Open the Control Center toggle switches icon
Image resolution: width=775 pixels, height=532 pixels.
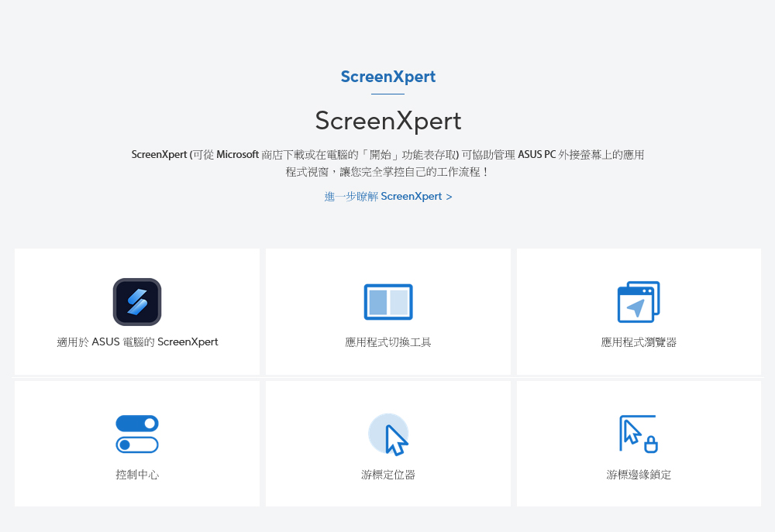137,434
